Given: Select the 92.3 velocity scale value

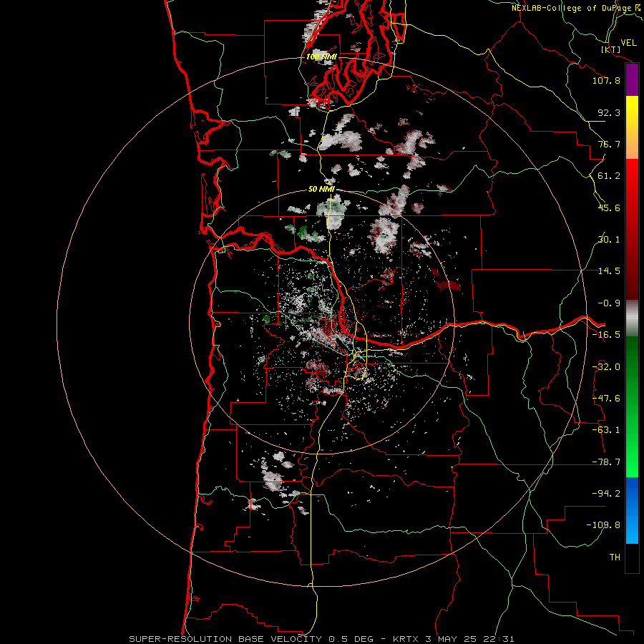Looking at the screenshot, I should click(x=609, y=112).
